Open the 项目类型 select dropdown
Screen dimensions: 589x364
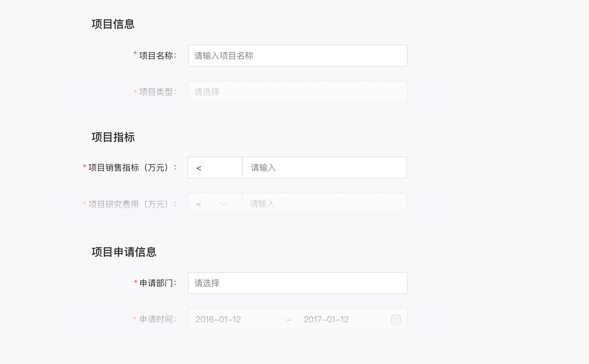click(298, 92)
